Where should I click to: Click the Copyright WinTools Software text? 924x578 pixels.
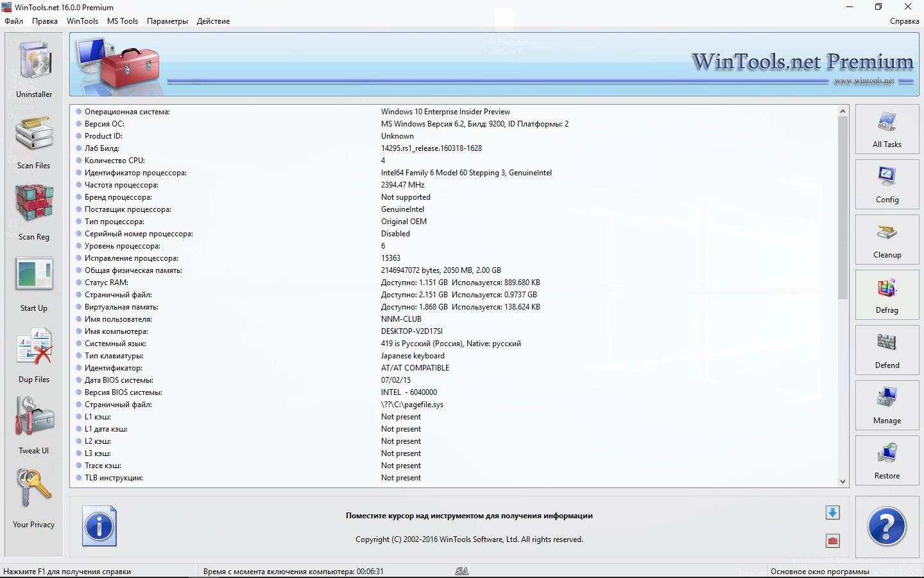pyautogui.click(x=469, y=539)
